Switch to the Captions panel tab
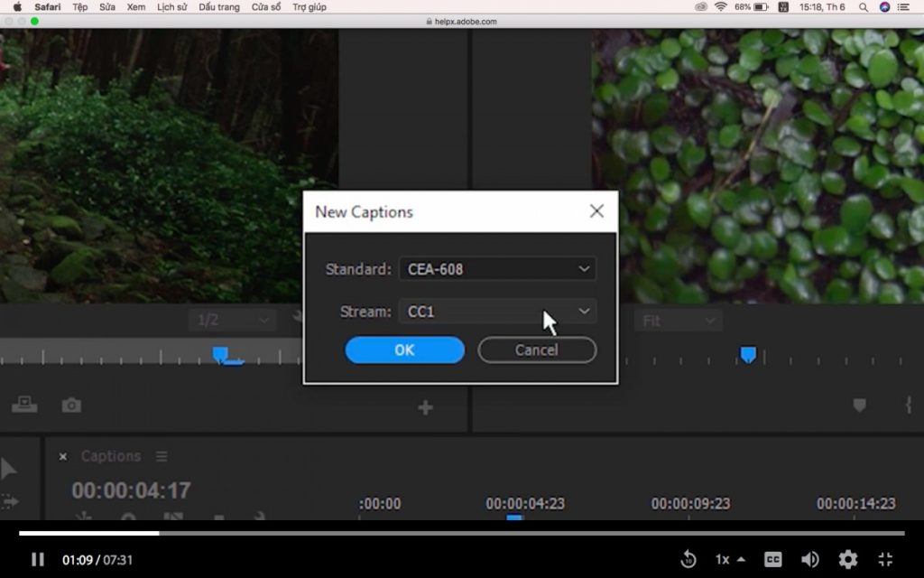 pos(111,456)
